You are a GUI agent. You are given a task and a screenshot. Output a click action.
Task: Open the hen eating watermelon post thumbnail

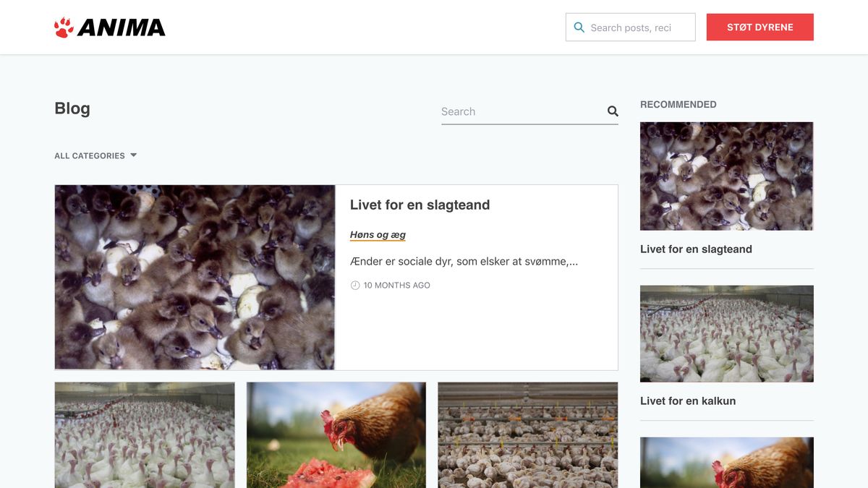point(336,435)
